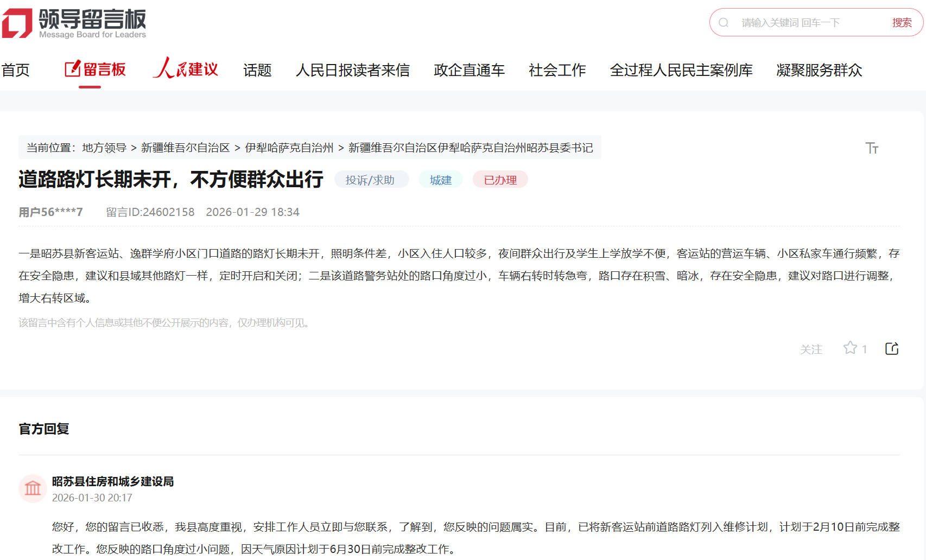Navigate to 政企直通车
This screenshot has height=560, width=926.
coord(469,70)
